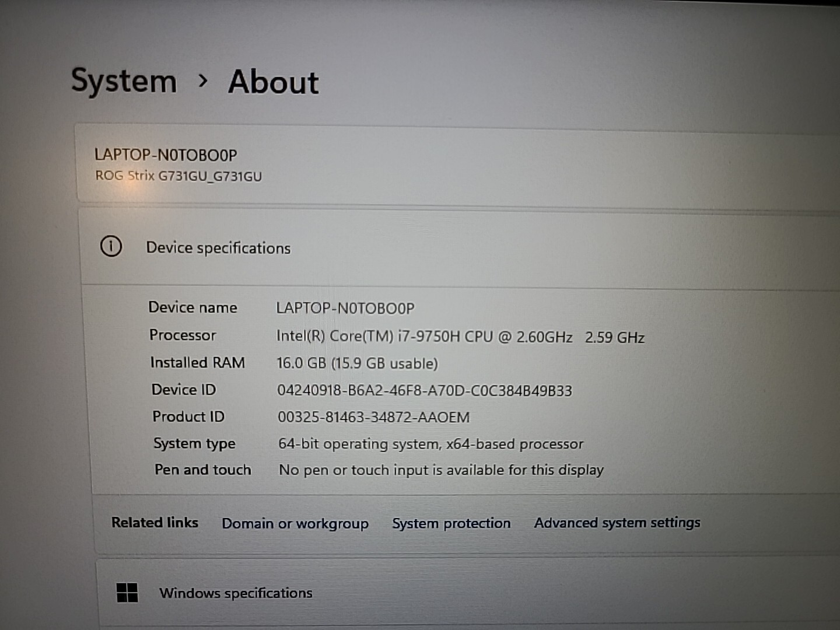Select the No pen or touch input text
840x630 pixels.
(442, 470)
